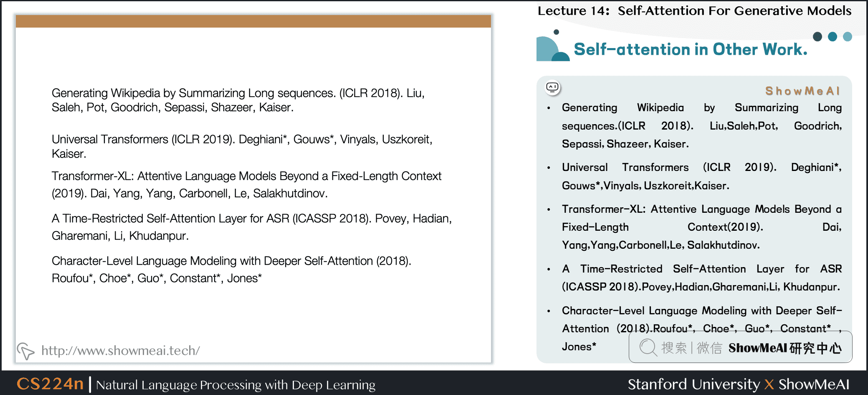Open the http://www.showmeai.tech/ link

121,350
